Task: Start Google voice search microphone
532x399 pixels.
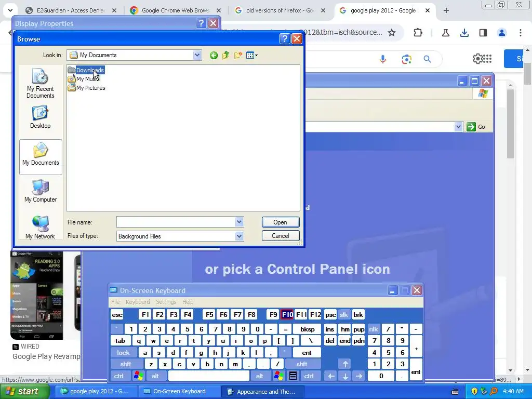Action: (x=383, y=59)
